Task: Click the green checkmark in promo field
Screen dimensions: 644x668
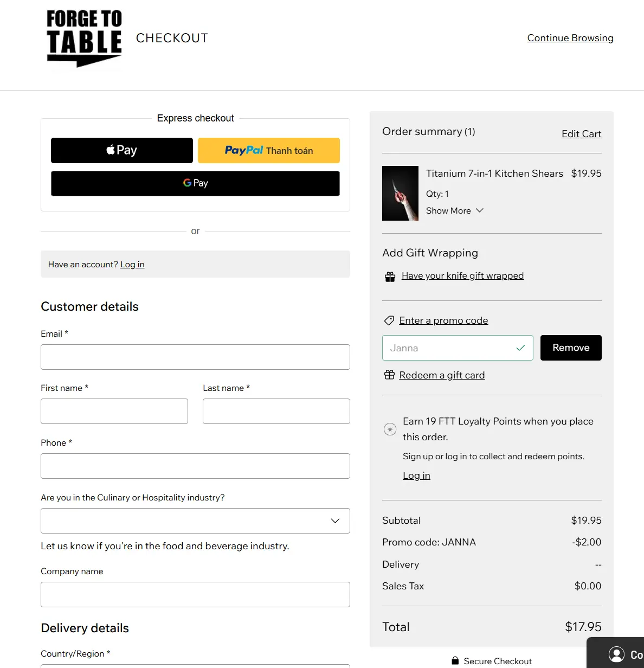Action: [520, 348]
